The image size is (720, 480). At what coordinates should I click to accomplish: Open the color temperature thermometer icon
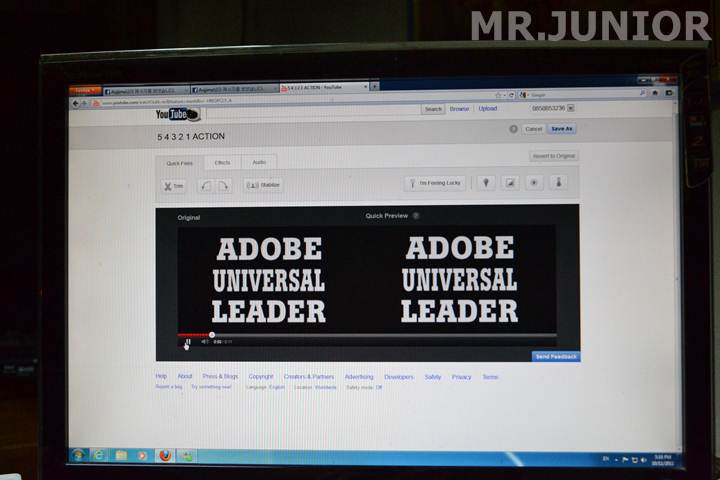tap(558, 182)
